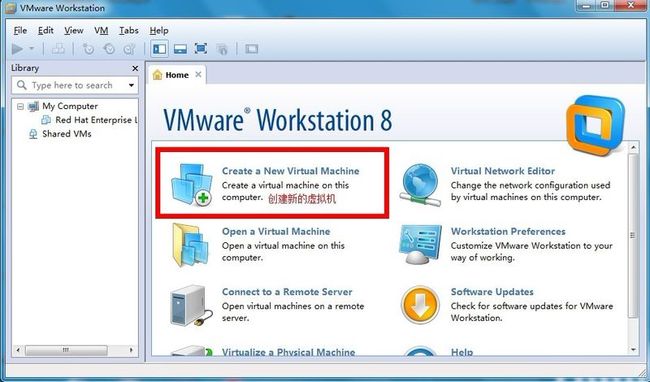Click the Workstation Preferences icon

pos(420,244)
